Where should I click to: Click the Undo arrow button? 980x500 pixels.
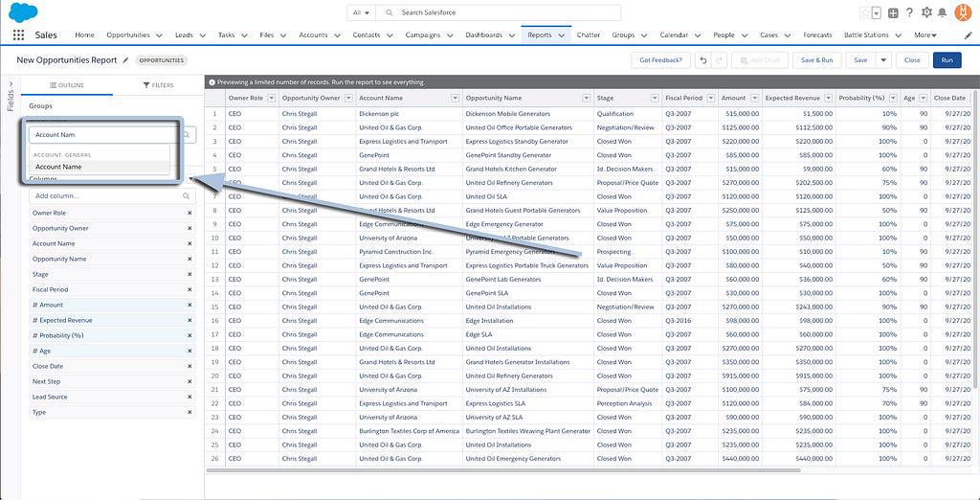[703, 60]
